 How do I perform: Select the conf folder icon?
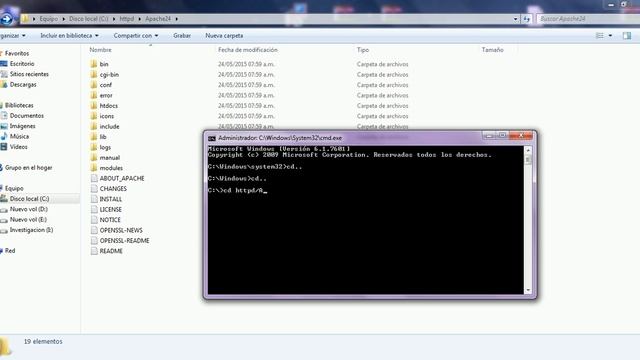tap(94, 85)
